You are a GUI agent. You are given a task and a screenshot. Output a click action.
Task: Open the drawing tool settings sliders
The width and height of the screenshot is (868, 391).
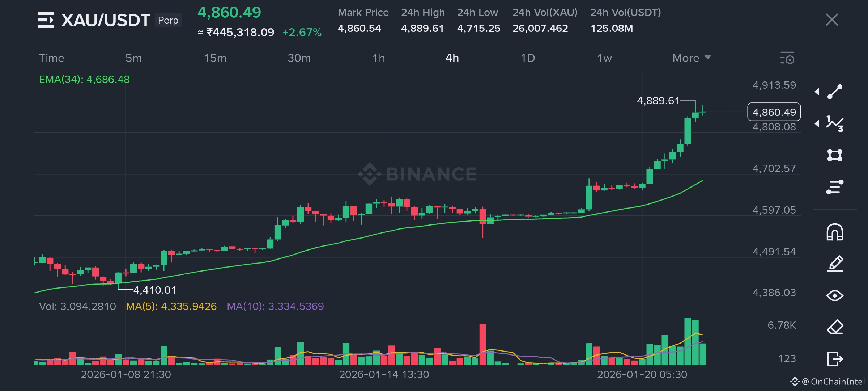(x=835, y=187)
